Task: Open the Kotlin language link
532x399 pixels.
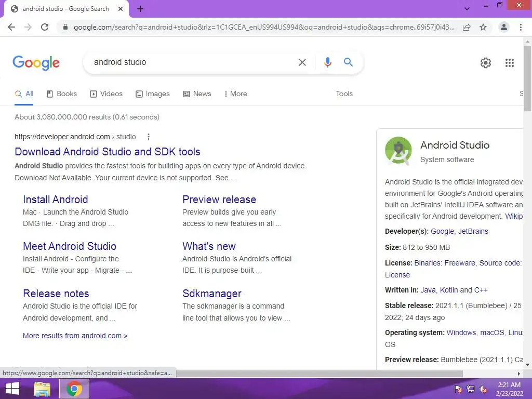Action: click(x=449, y=290)
